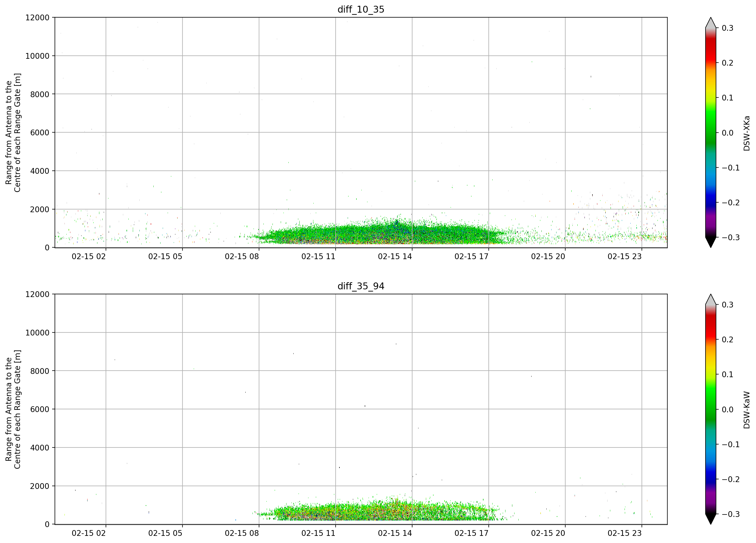Viewport: 756px width, 543px height.
Task: Click the 02-15 05 x-tick under diff_10_35
Action: (165, 256)
